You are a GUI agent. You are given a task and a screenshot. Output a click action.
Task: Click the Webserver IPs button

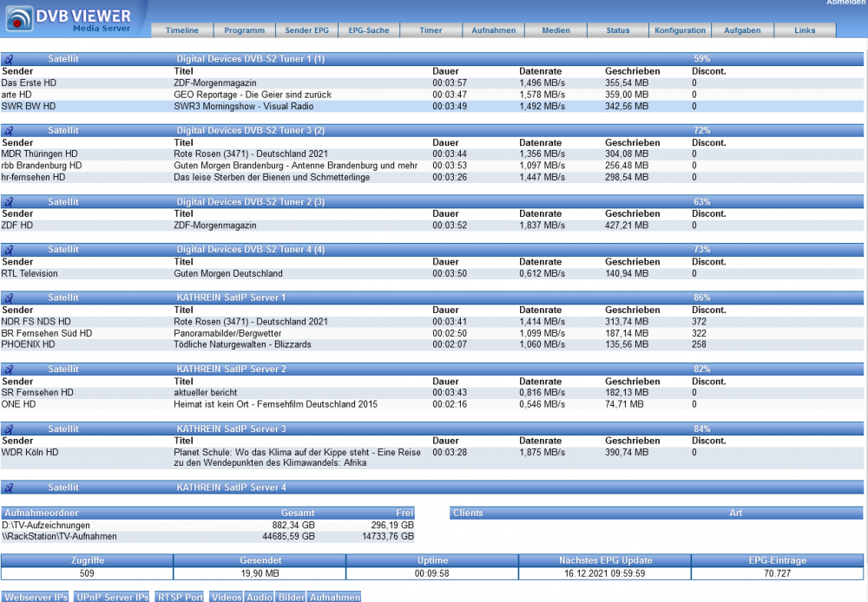coord(36,597)
